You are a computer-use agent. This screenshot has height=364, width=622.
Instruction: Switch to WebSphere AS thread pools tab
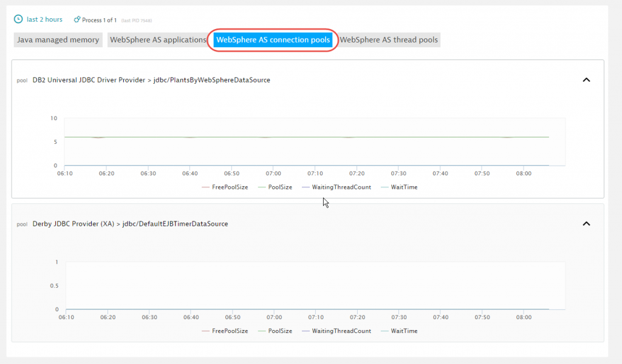click(389, 39)
